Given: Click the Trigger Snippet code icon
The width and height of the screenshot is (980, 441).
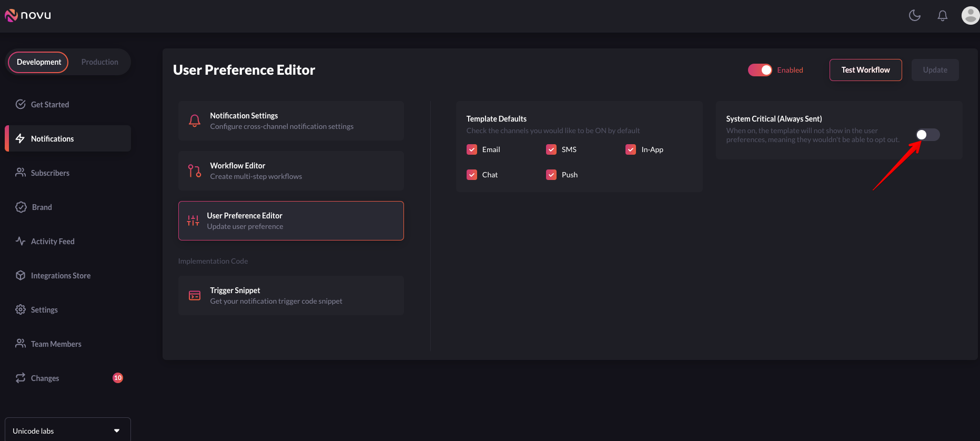Looking at the screenshot, I should pyautogui.click(x=195, y=295).
